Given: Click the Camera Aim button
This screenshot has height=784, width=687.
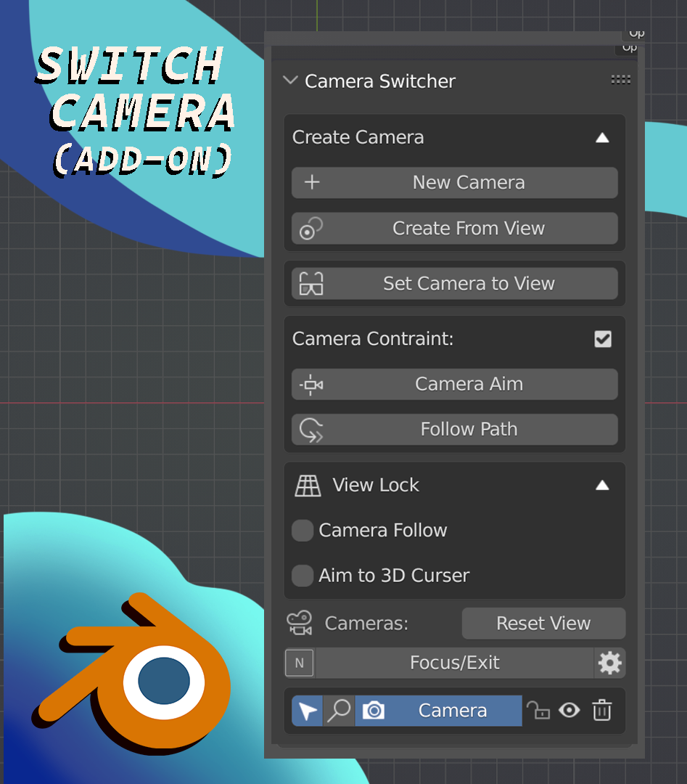Looking at the screenshot, I should 455,384.
